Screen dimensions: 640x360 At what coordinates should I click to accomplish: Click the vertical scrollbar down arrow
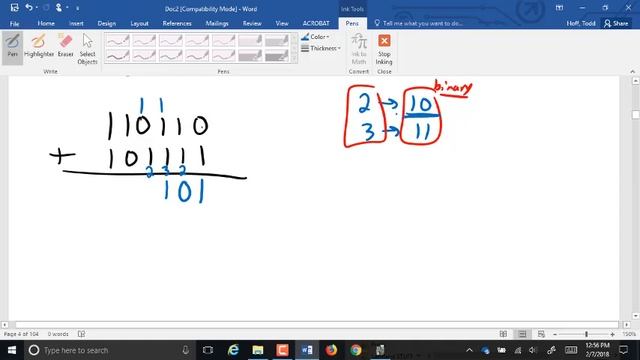(x=636, y=316)
